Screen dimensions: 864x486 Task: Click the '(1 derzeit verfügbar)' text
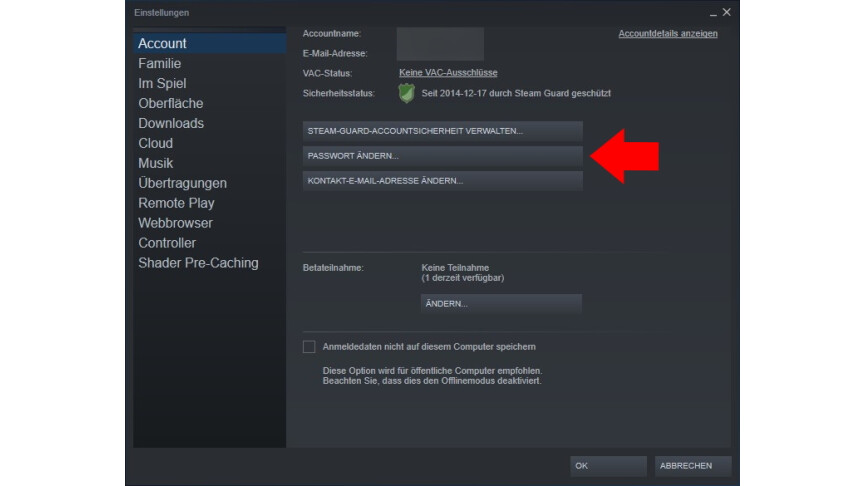tap(463, 278)
